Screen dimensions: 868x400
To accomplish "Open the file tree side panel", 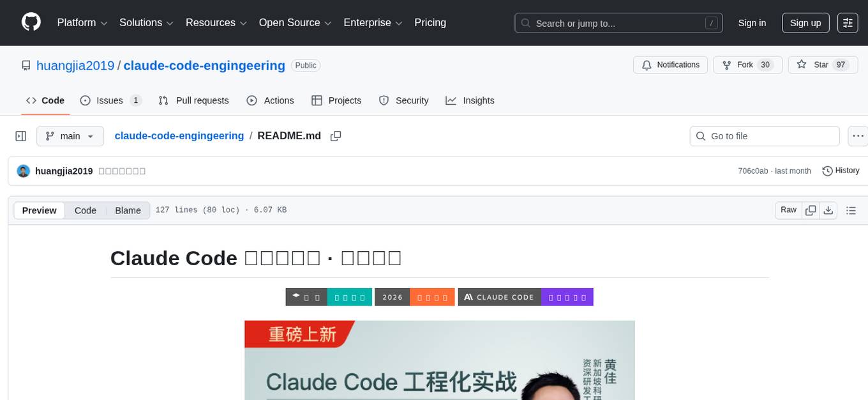I will (21, 135).
